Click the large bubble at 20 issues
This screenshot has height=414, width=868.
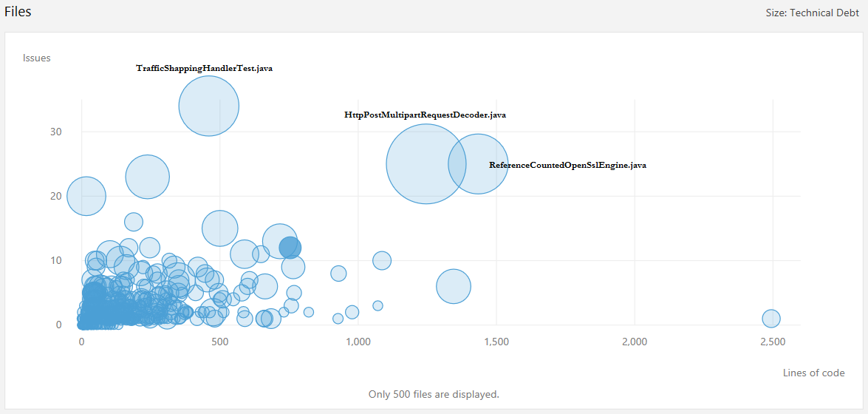point(86,196)
